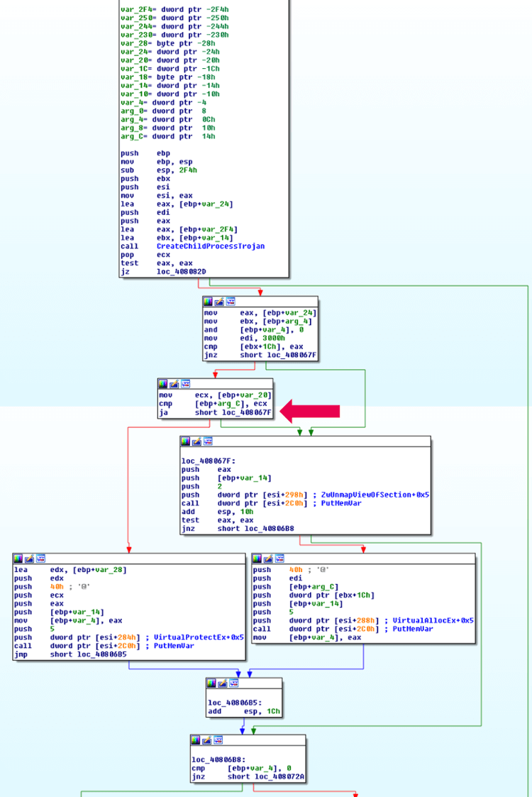Click color icon on VirtualAllocEx node header
532x797 pixels.
tap(257, 558)
